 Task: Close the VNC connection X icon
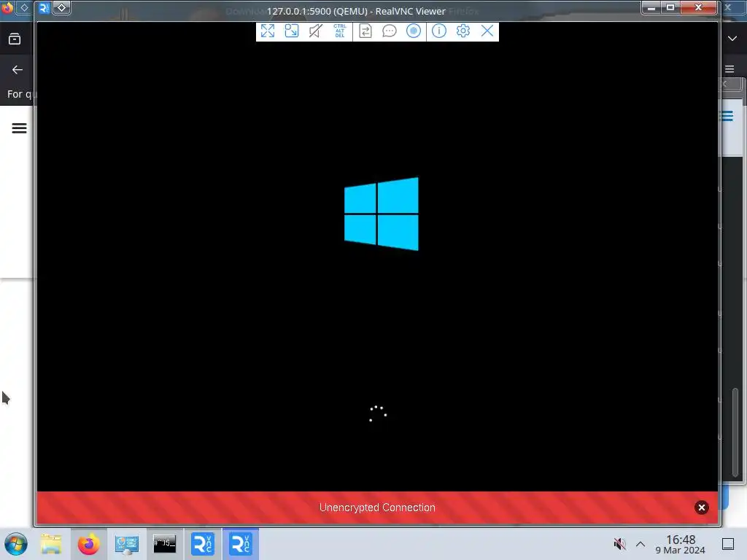[x=487, y=31]
